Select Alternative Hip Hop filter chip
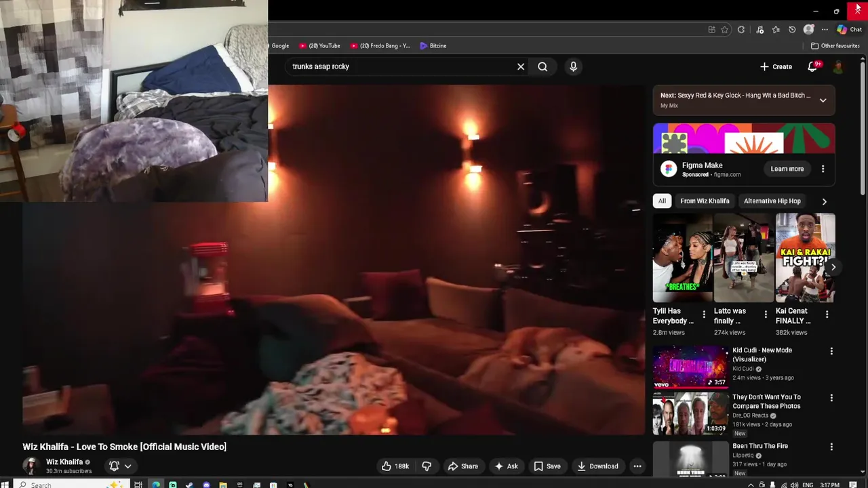 click(x=772, y=201)
